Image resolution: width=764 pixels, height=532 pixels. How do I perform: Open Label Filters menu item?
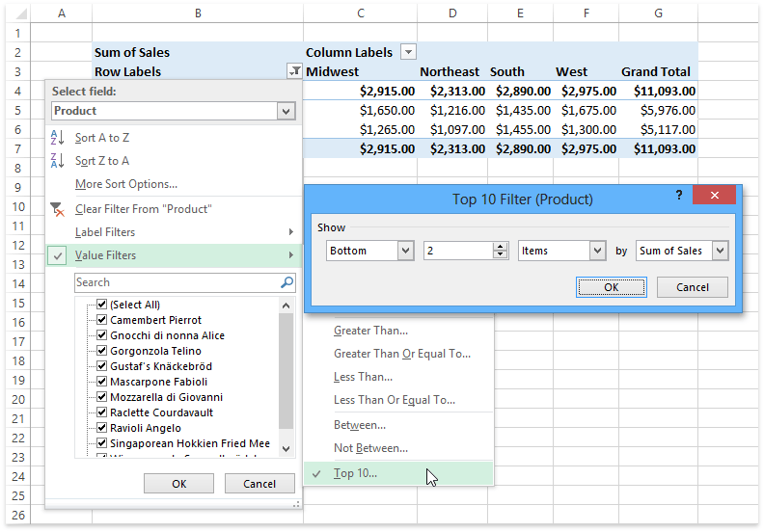coord(174,232)
